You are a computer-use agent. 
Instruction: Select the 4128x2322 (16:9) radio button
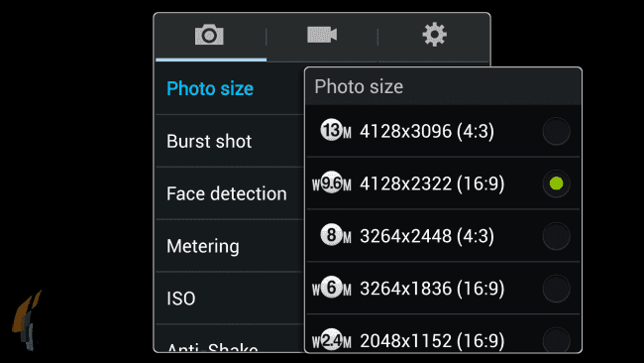point(556,183)
